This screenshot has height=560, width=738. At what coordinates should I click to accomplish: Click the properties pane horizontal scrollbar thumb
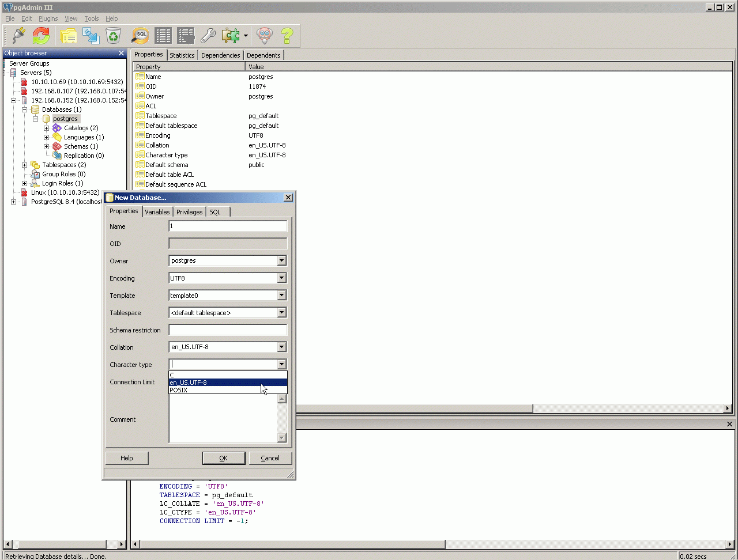(414, 408)
